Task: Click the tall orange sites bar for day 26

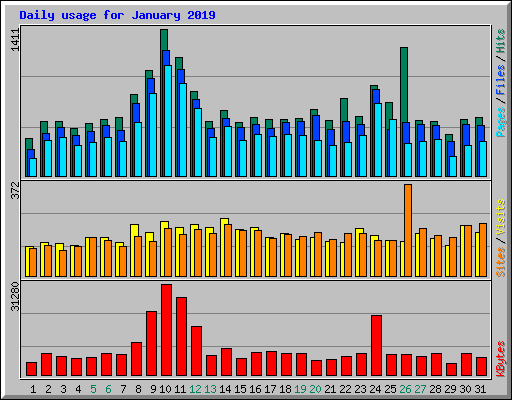Action: coord(408,230)
